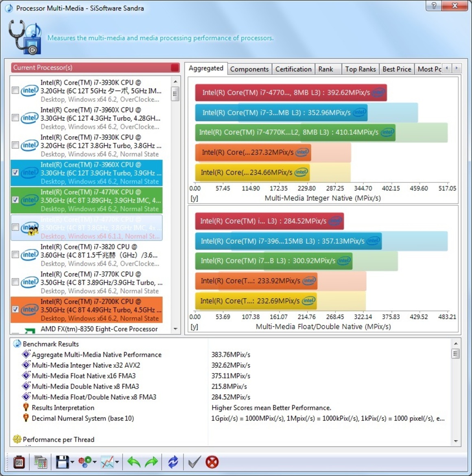Open the Certification tab

[x=293, y=69]
